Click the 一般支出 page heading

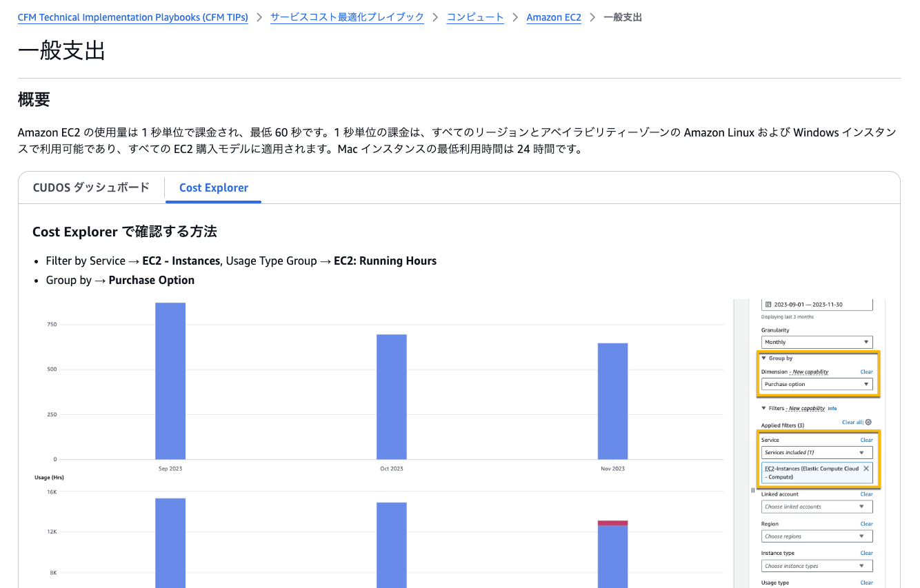coord(61,51)
